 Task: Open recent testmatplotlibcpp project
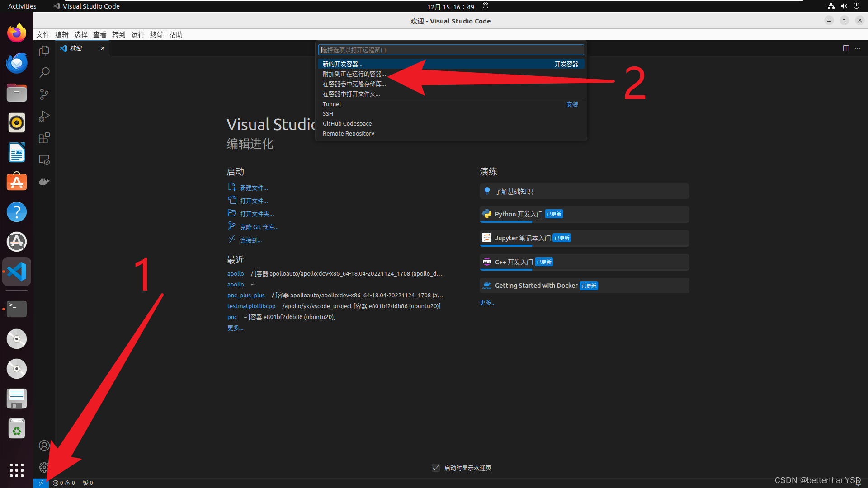point(251,306)
